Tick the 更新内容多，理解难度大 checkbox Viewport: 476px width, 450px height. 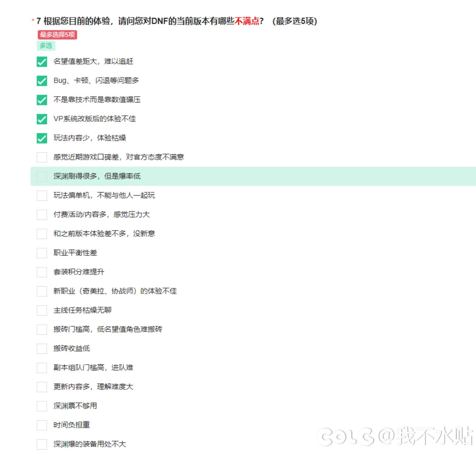(x=42, y=387)
